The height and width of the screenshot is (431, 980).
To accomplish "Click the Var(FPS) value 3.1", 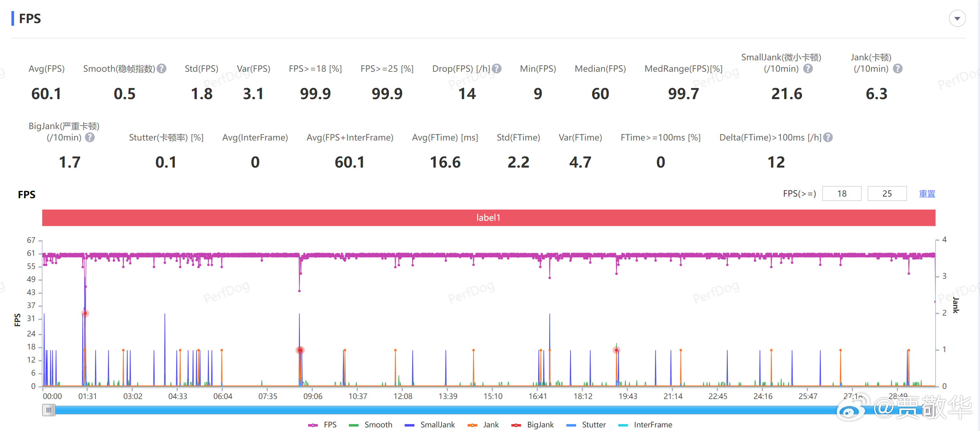I will pos(253,94).
